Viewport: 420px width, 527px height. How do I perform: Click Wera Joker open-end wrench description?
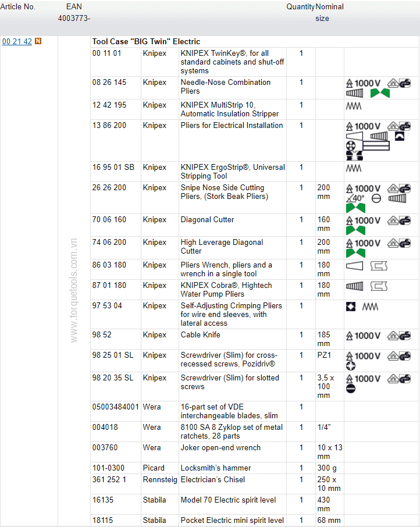[220, 448]
